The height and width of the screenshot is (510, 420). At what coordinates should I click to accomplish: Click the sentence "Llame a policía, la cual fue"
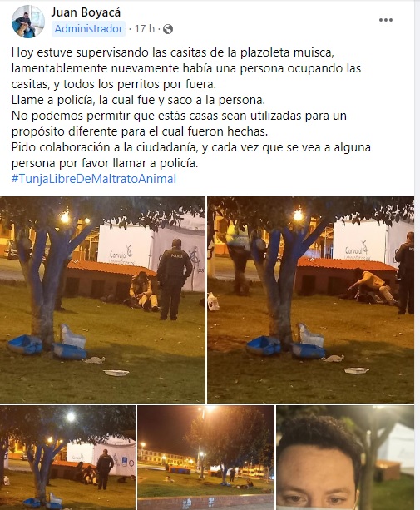click(138, 100)
